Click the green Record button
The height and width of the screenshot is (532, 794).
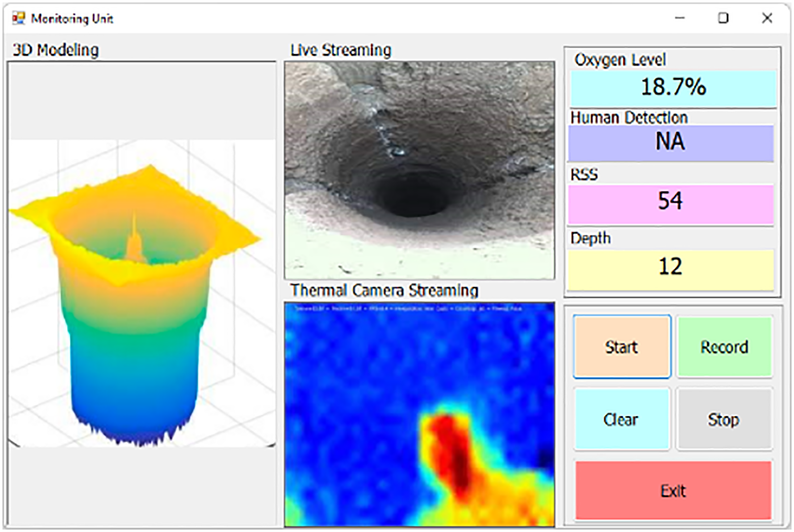click(724, 347)
